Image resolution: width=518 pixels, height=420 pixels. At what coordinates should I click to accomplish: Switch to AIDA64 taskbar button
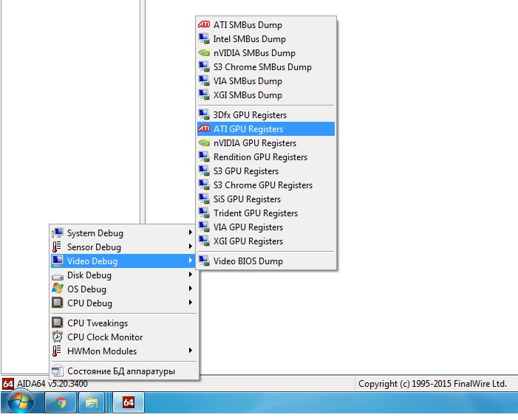(129, 402)
